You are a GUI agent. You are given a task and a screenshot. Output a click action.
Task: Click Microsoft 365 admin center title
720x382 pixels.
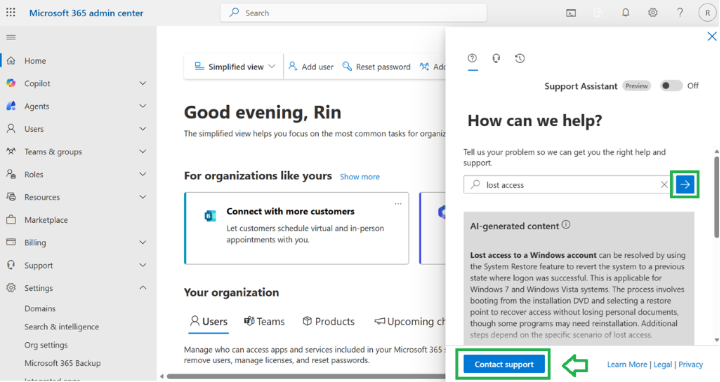[x=86, y=13]
